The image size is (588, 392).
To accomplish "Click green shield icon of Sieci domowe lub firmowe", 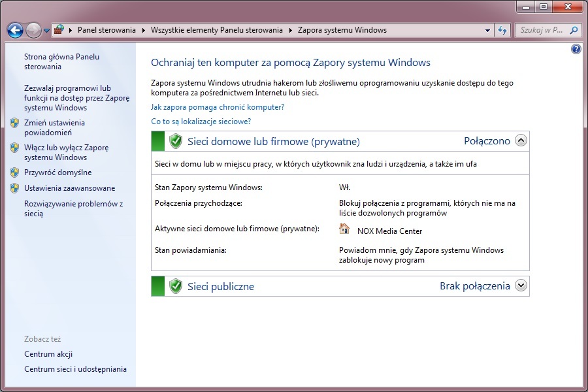I will [176, 141].
